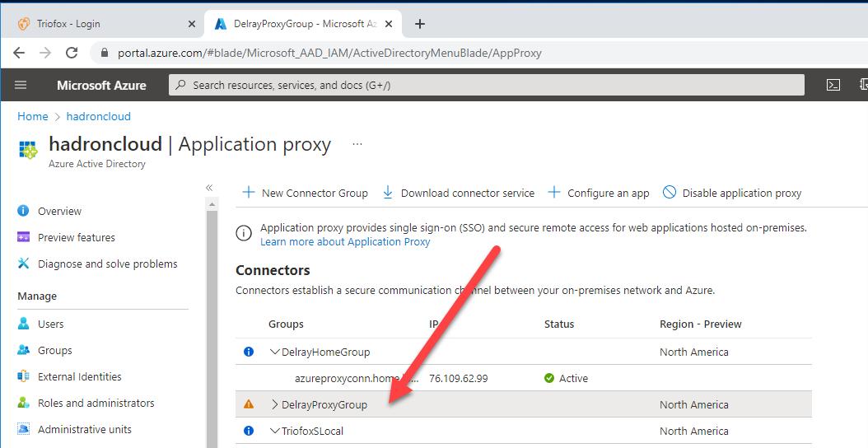The image size is (868, 448).
Task: Click the sidebar scrollbar up arrow
Action: (x=212, y=205)
